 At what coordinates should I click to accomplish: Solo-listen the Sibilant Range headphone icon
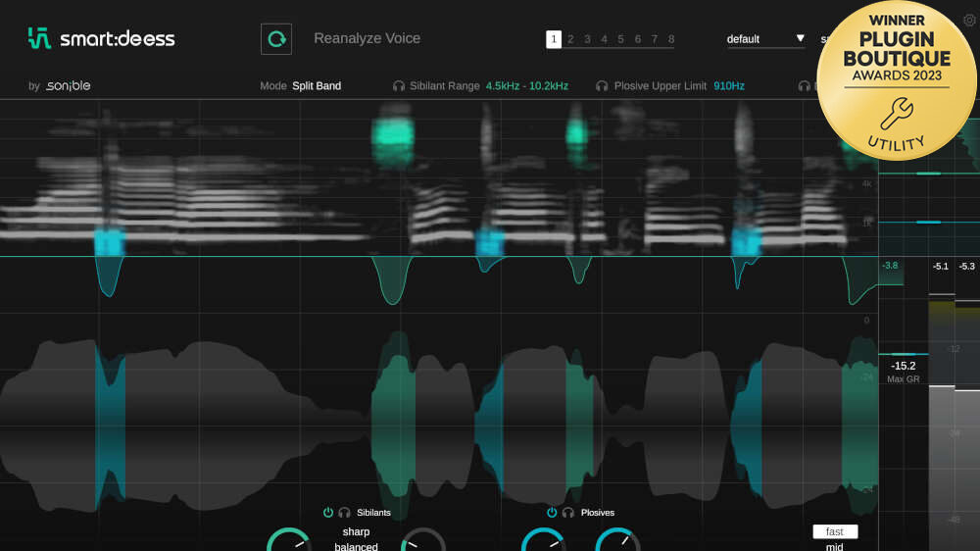[399, 85]
